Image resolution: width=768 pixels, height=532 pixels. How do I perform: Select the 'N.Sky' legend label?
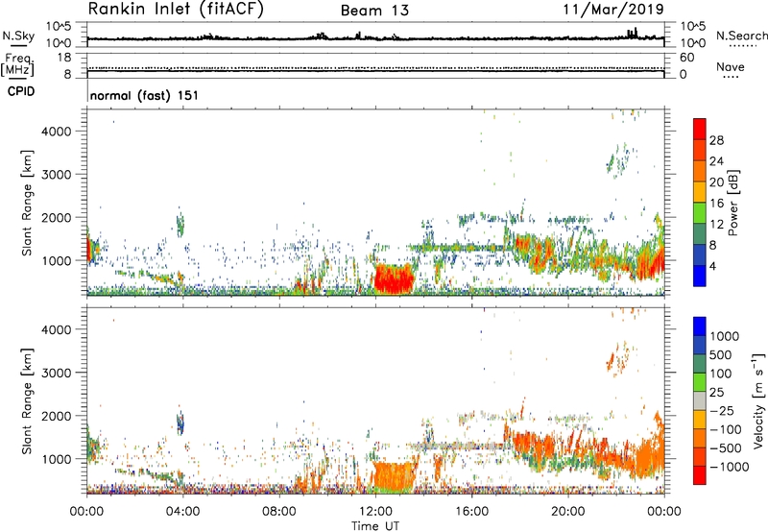click(18, 36)
